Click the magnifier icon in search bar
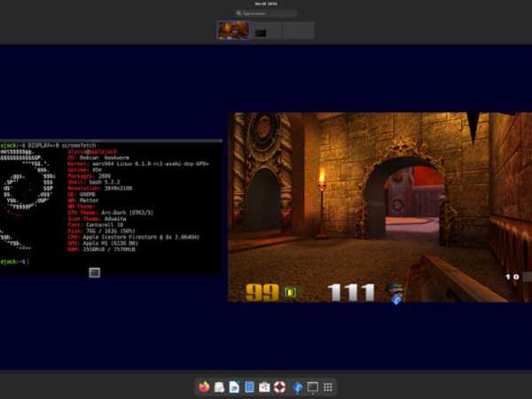532x399 pixels. (239, 13)
